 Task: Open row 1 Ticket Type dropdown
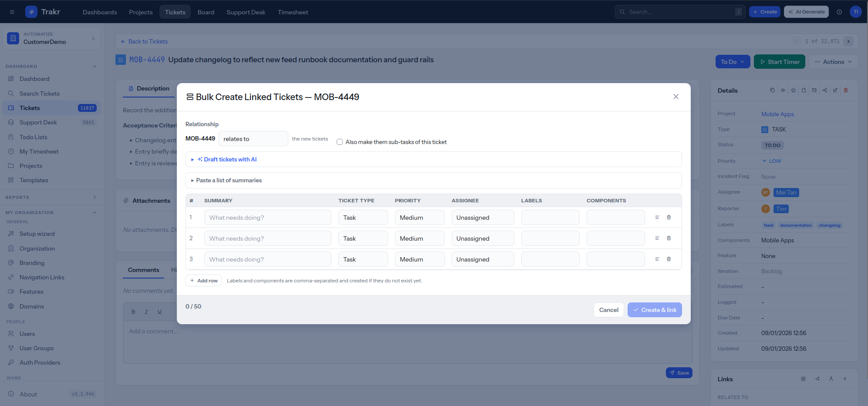[x=363, y=218]
